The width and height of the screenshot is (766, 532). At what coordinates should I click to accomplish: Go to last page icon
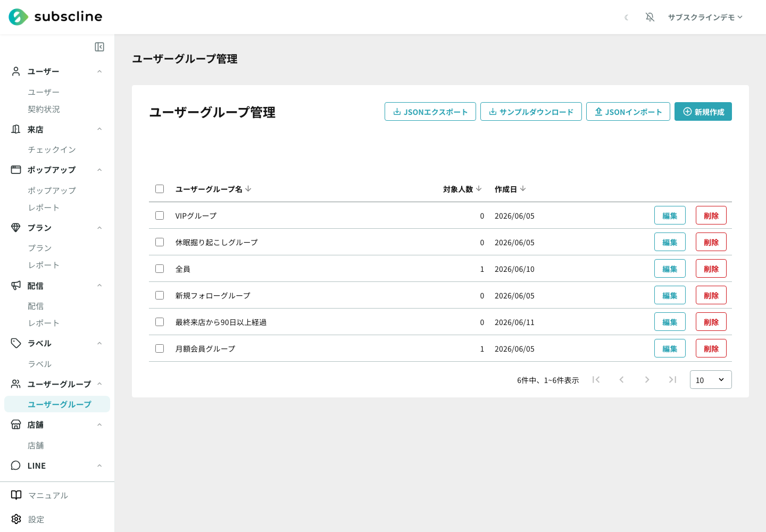(672, 380)
